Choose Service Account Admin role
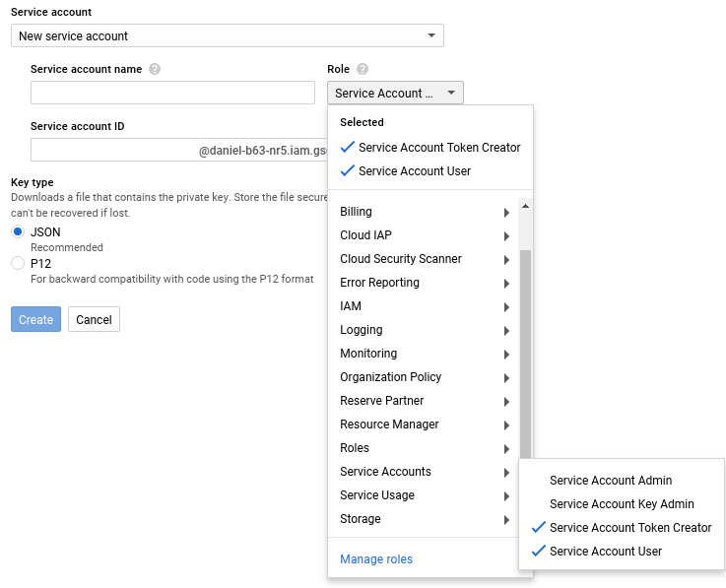This screenshot has width=726, height=588. tap(611, 481)
